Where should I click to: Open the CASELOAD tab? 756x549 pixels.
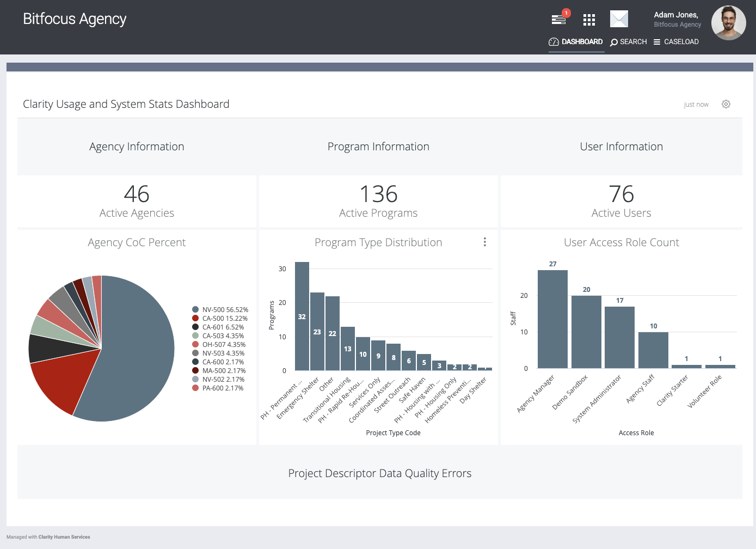(676, 42)
